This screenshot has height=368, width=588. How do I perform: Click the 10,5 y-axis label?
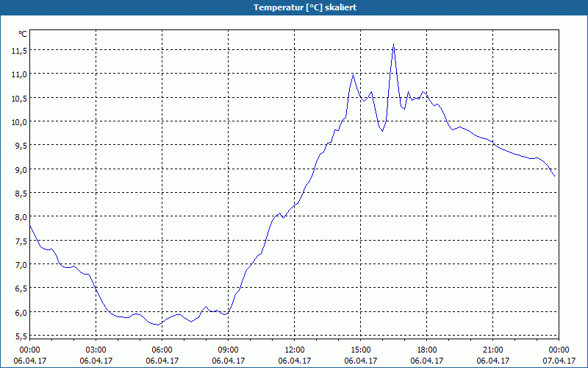(19, 99)
